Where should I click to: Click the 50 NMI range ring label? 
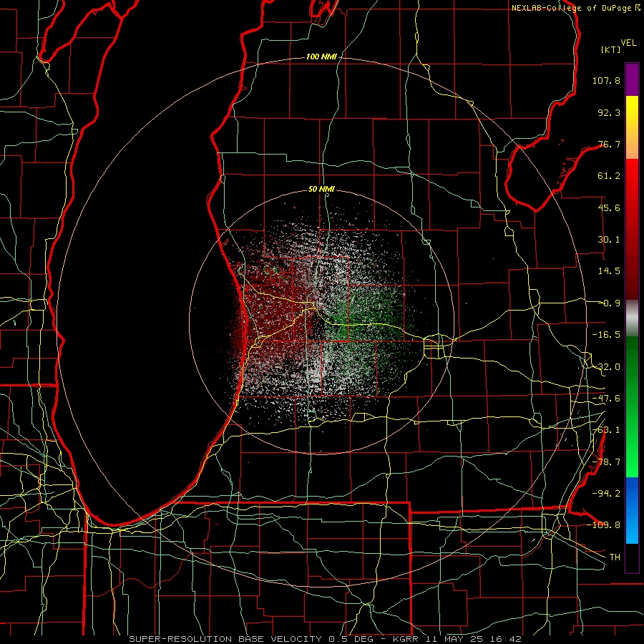point(321,189)
